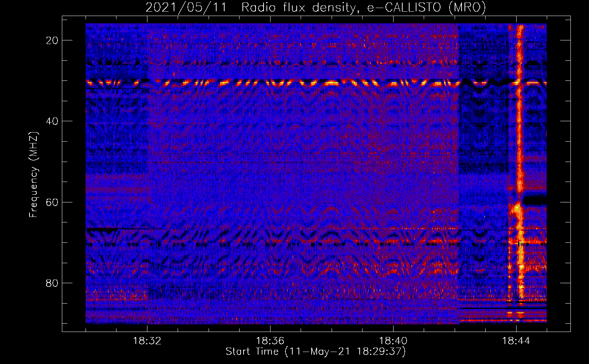Viewport: 589px width, 364px height.
Task: Click the 18:36 time tick label
Action: [270, 341]
